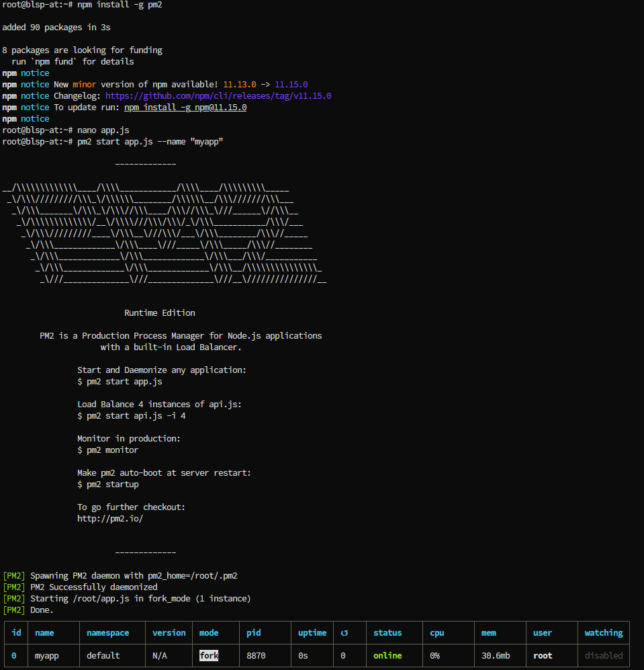Click the watching disabled cell

(x=604, y=655)
